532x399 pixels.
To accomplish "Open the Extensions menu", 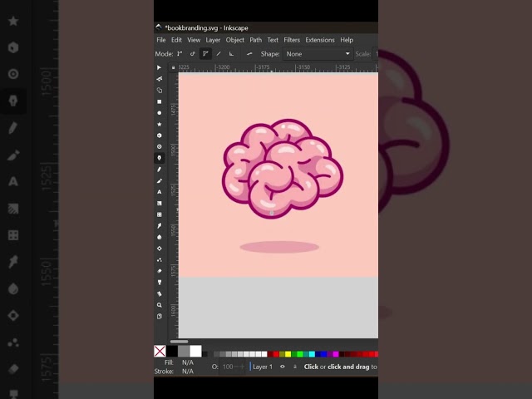I will [319, 40].
